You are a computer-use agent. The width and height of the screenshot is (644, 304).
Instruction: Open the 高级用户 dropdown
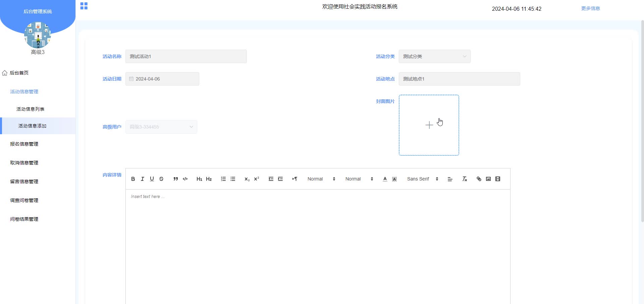pyautogui.click(x=161, y=127)
